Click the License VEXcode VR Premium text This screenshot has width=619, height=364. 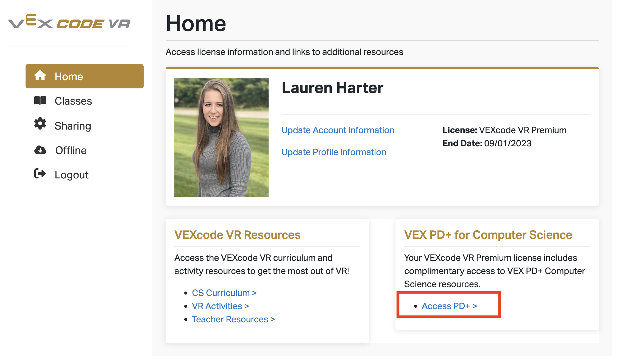coord(504,130)
